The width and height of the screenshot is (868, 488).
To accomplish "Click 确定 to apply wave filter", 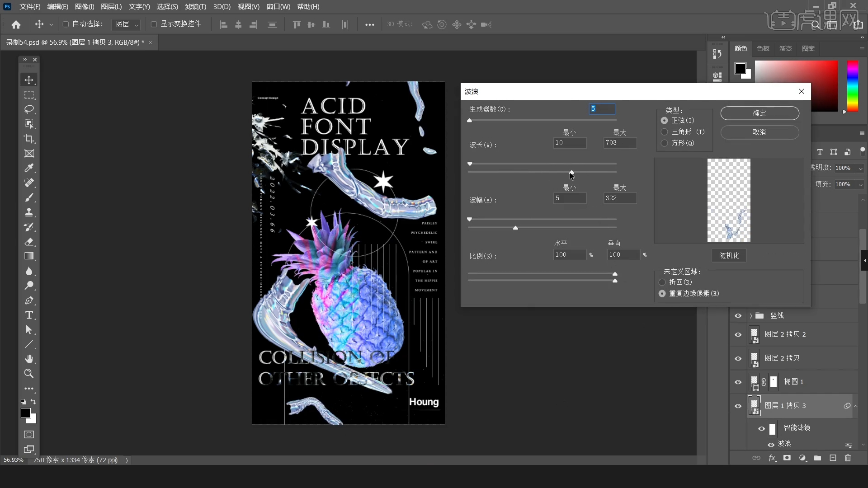I will click(x=759, y=113).
